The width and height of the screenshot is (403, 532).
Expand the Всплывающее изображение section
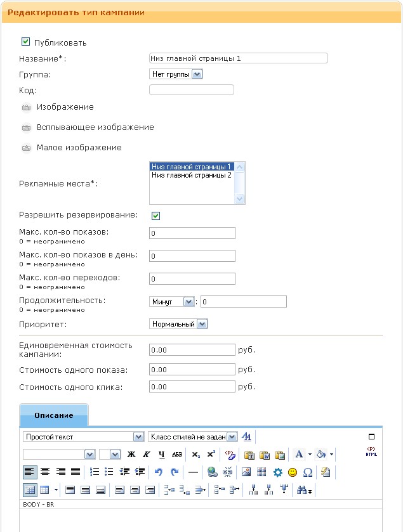point(26,127)
